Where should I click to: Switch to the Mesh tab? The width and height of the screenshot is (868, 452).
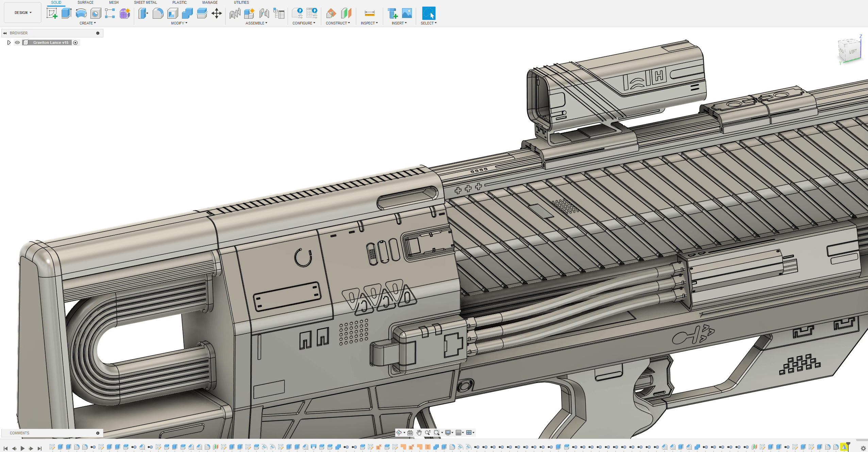pos(114,2)
